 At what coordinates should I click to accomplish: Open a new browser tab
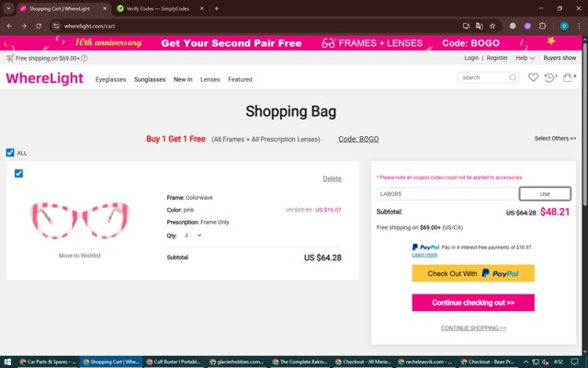(x=217, y=8)
